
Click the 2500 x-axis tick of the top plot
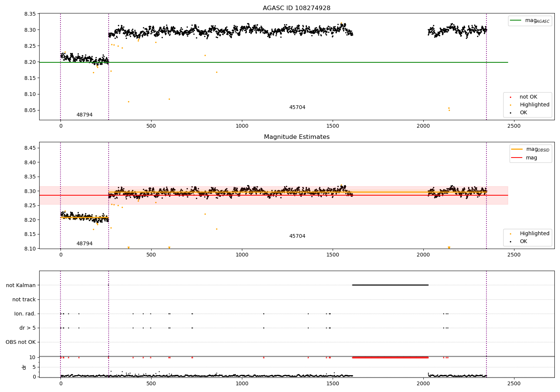[514, 126]
